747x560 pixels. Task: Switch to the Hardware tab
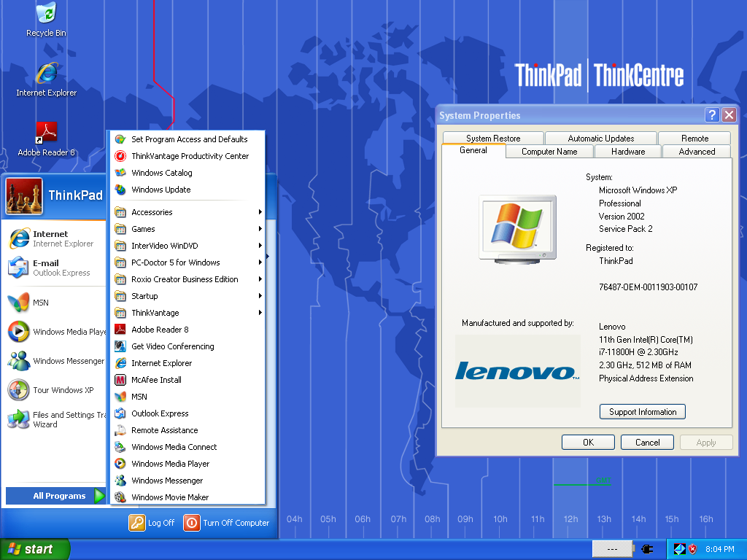pos(627,152)
